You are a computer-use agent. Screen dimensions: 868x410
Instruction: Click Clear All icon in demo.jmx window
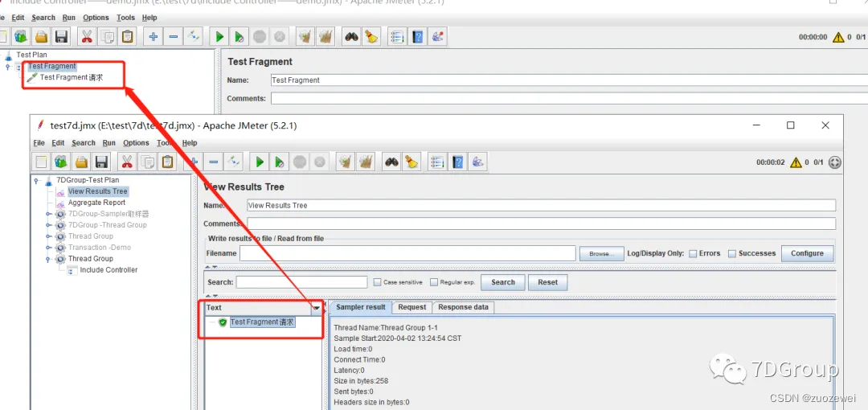click(325, 37)
